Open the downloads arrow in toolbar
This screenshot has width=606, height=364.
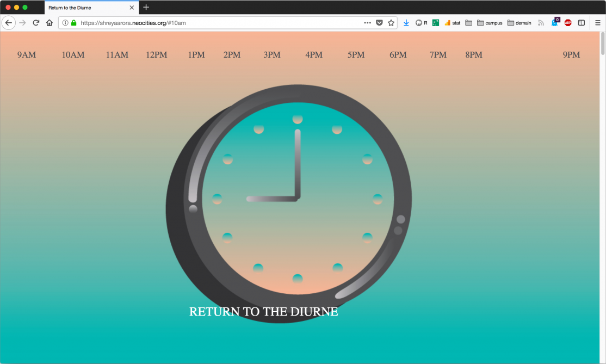coord(406,23)
